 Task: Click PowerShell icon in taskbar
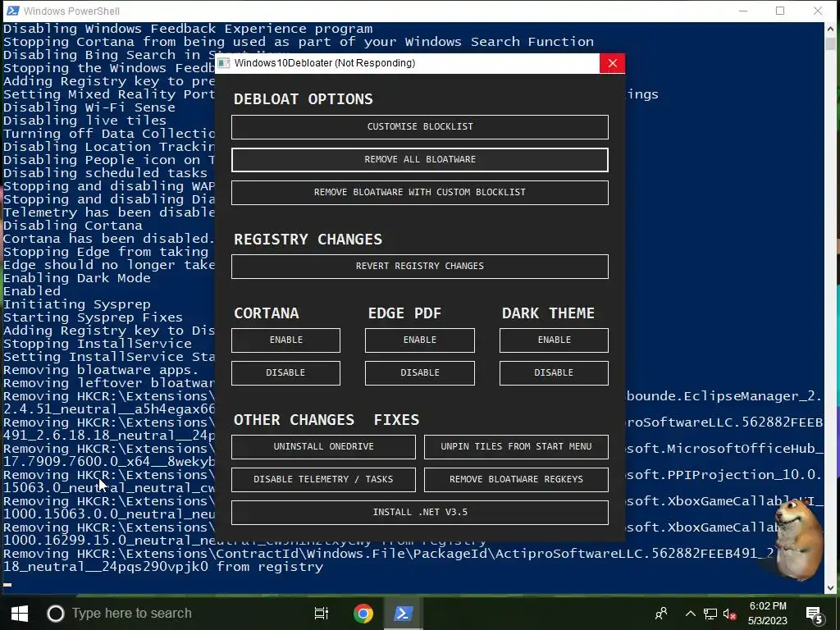(403, 613)
